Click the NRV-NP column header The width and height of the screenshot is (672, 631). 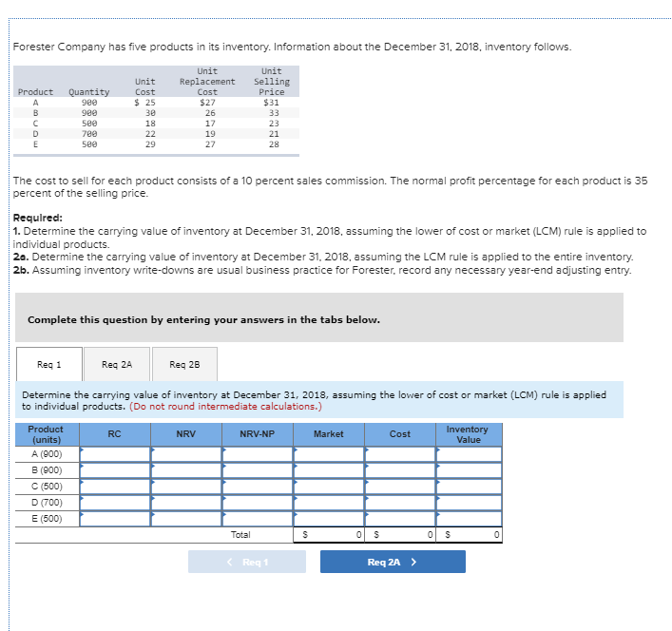click(258, 434)
